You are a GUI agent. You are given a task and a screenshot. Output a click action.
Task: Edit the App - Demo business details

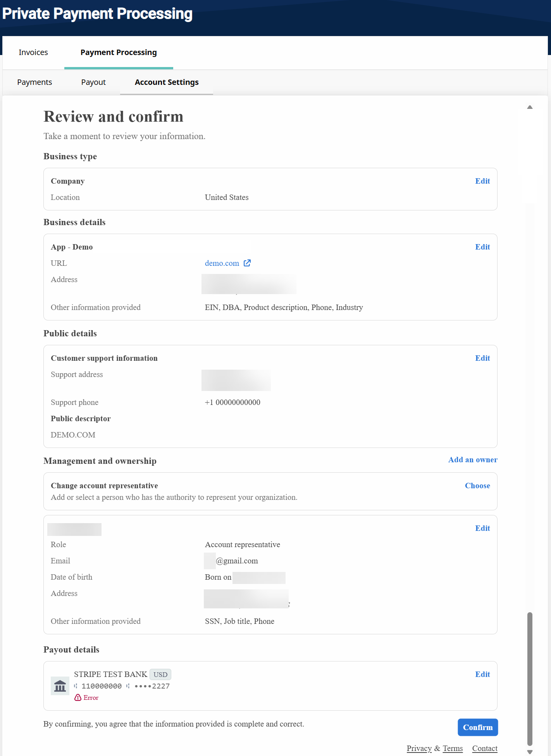pyautogui.click(x=482, y=247)
